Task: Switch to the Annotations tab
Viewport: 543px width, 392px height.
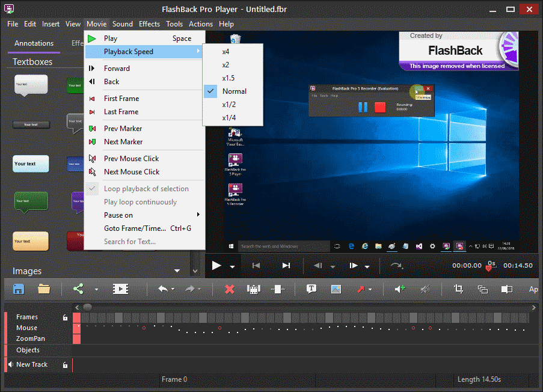Action: pos(34,43)
